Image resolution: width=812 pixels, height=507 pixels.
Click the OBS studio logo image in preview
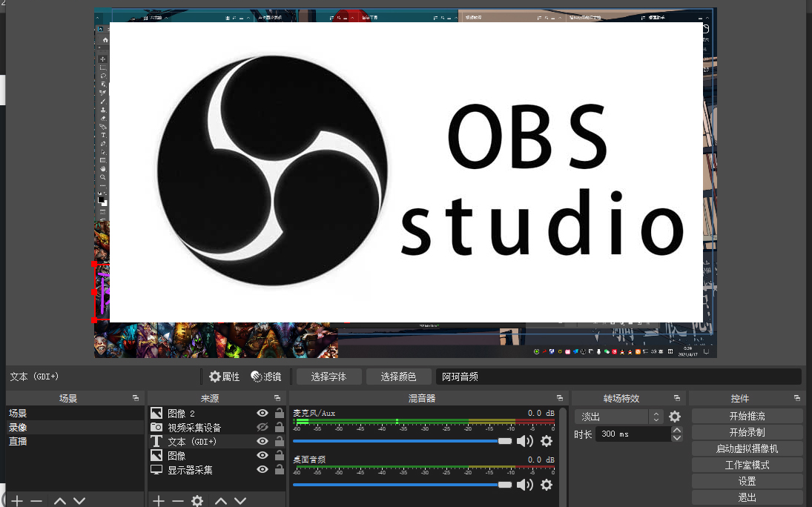(406, 172)
